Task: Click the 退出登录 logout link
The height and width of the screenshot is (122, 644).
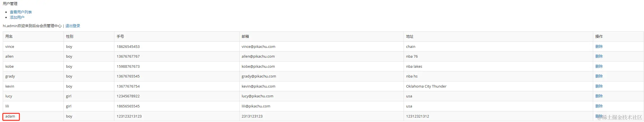Action: (73, 26)
